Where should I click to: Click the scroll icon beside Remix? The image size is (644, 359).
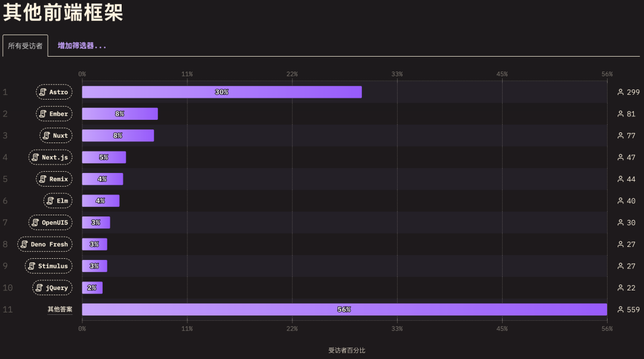click(x=43, y=179)
